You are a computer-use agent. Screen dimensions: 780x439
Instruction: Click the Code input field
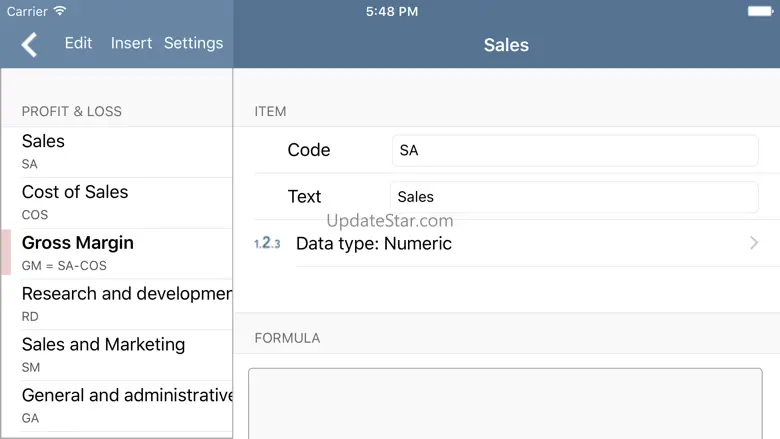574,151
